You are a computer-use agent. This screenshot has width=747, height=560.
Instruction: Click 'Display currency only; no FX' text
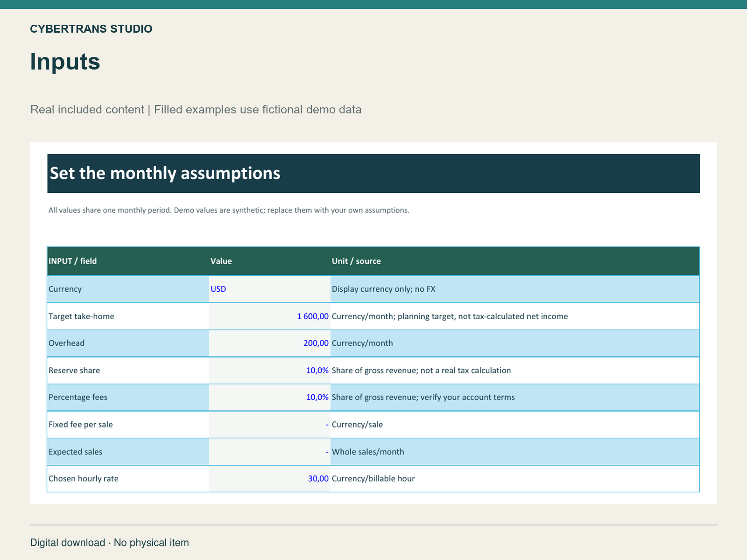pyautogui.click(x=383, y=289)
